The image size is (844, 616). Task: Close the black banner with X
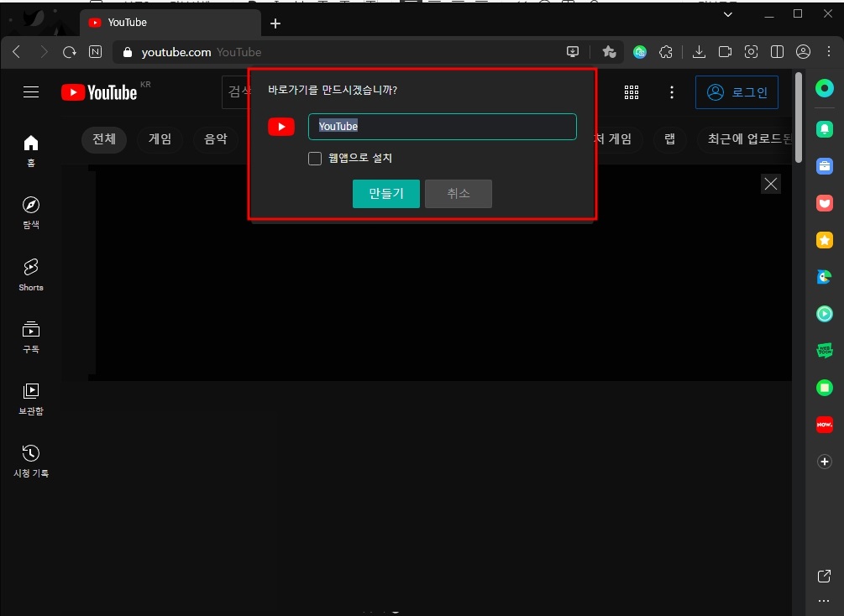coord(771,184)
